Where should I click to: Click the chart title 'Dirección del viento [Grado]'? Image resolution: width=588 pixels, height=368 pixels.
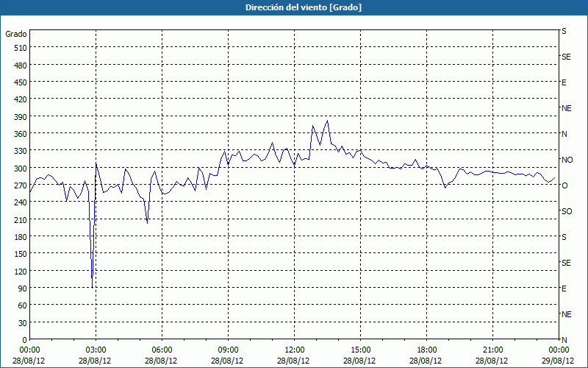tap(303, 7)
